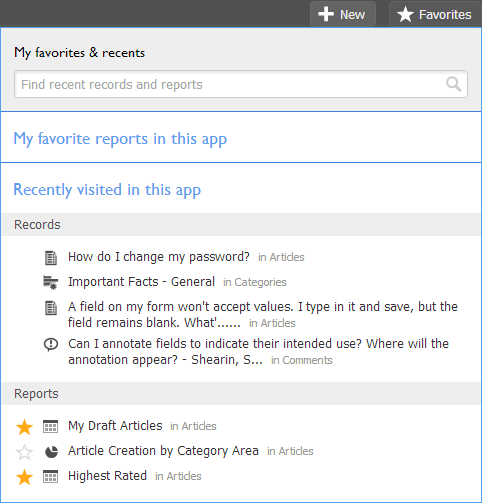The image size is (482, 503).
Task: Click document icon beside field form article
Action: tap(51, 308)
